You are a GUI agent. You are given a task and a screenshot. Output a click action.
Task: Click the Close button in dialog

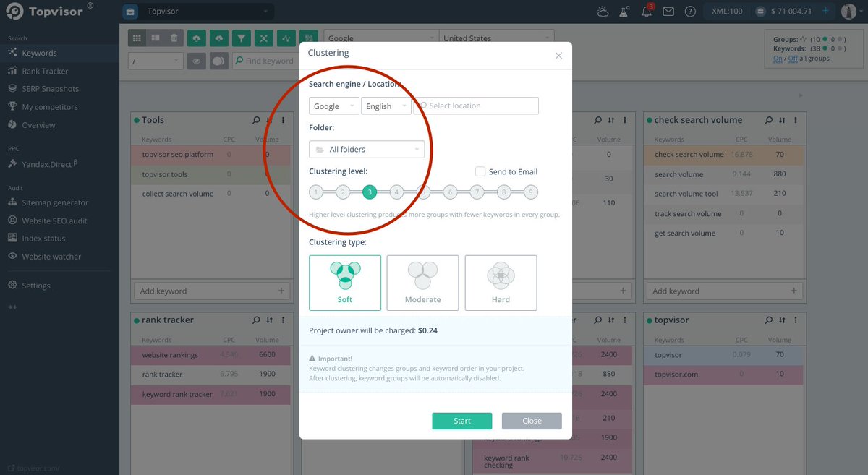click(532, 421)
